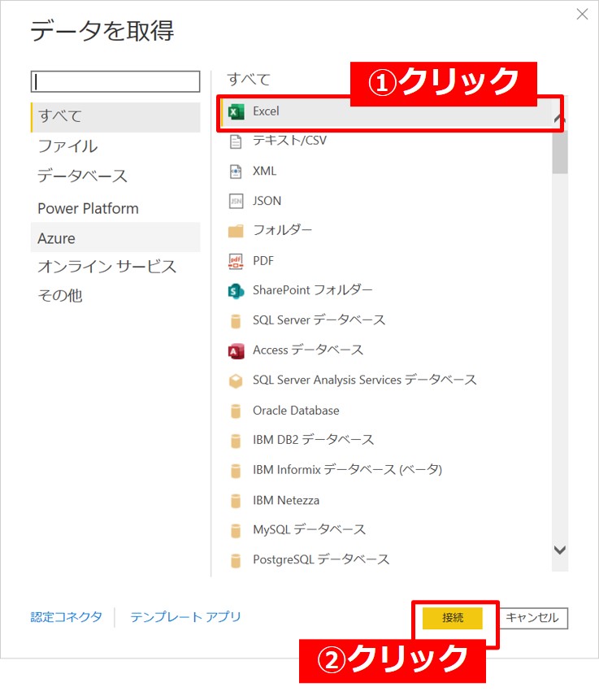Choose the XML connector icon
This screenshot has width=599, height=700.
236,172
